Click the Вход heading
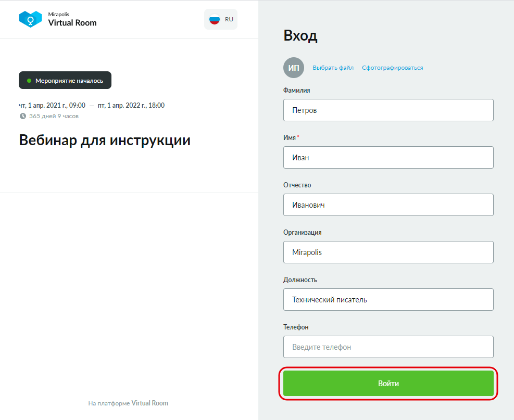 pyautogui.click(x=300, y=36)
